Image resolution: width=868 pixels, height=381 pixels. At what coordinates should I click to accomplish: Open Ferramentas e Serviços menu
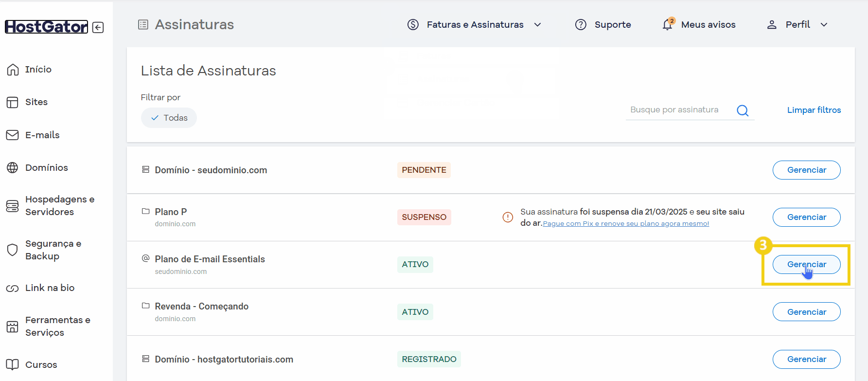(x=58, y=327)
